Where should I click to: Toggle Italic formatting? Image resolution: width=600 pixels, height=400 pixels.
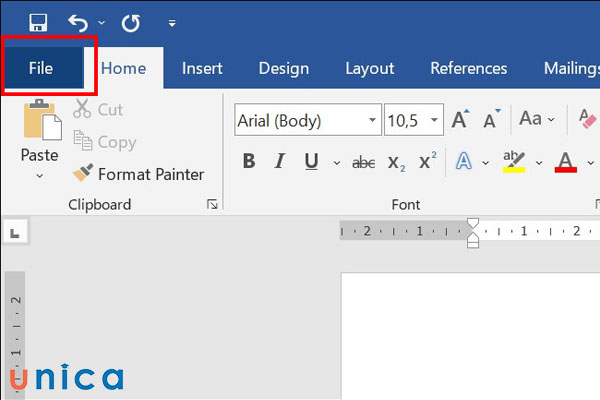coord(280,162)
